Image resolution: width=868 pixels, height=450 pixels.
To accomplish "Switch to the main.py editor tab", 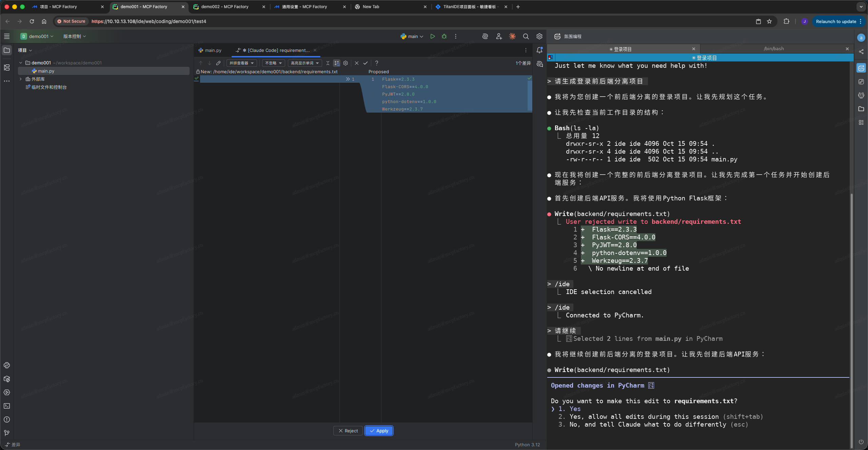I will [x=213, y=50].
